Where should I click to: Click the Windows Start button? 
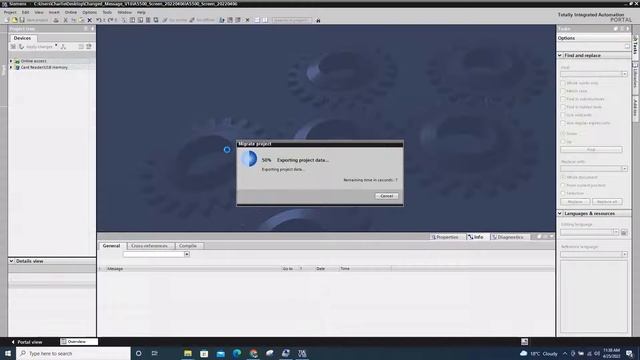click(8, 353)
